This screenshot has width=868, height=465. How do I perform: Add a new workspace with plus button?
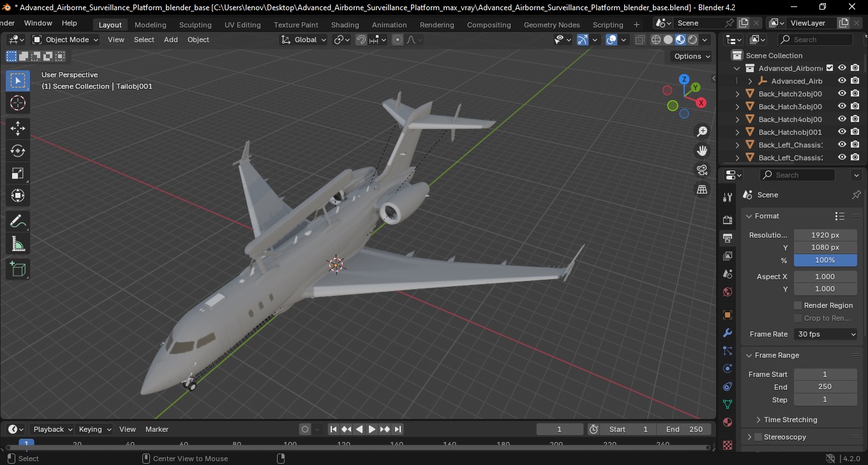(x=636, y=25)
